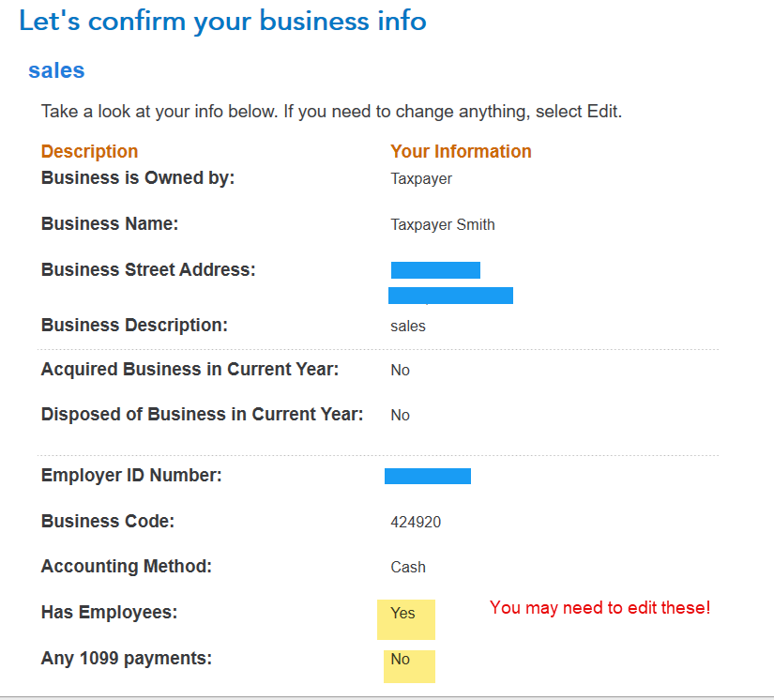This screenshot has height=700, width=774.
Task: Click "No" beside Disposed of Business in Current Year
Action: pyautogui.click(x=401, y=415)
